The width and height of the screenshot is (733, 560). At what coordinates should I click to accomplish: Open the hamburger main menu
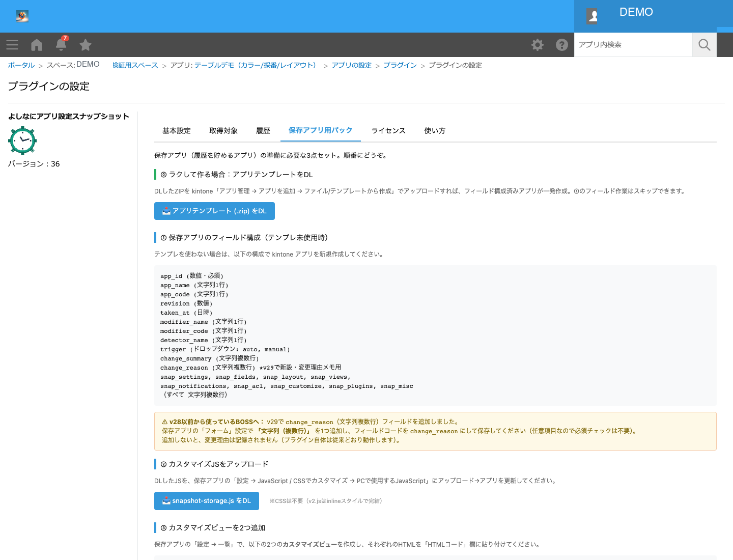pyautogui.click(x=12, y=45)
